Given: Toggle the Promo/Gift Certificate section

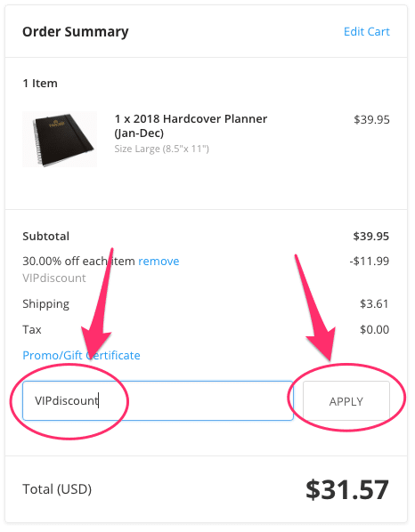Looking at the screenshot, I should (x=81, y=355).
